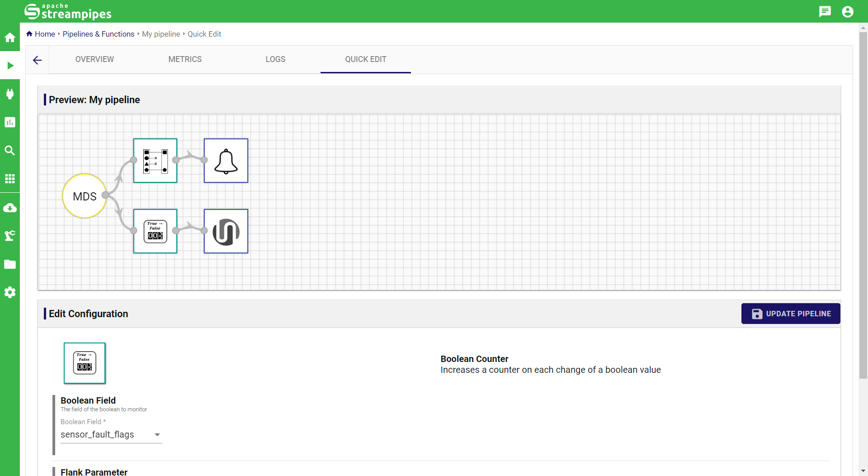Open the notifications chat icon

(x=825, y=11)
